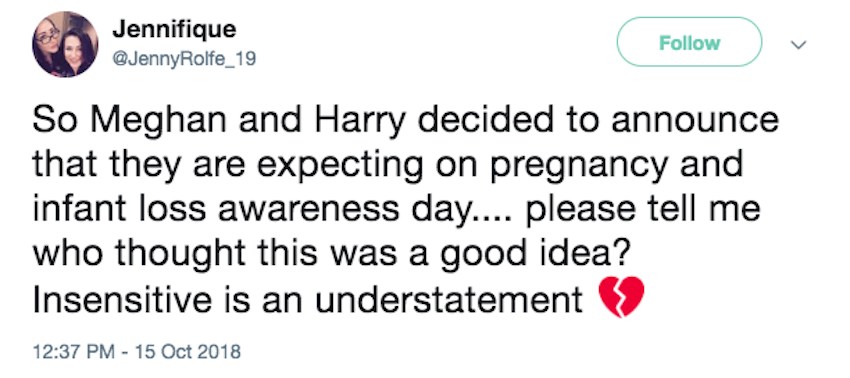Image resolution: width=850 pixels, height=378 pixels.
Task: Open the 12:37 PM timestamp permalink
Action: pos(74,351)
